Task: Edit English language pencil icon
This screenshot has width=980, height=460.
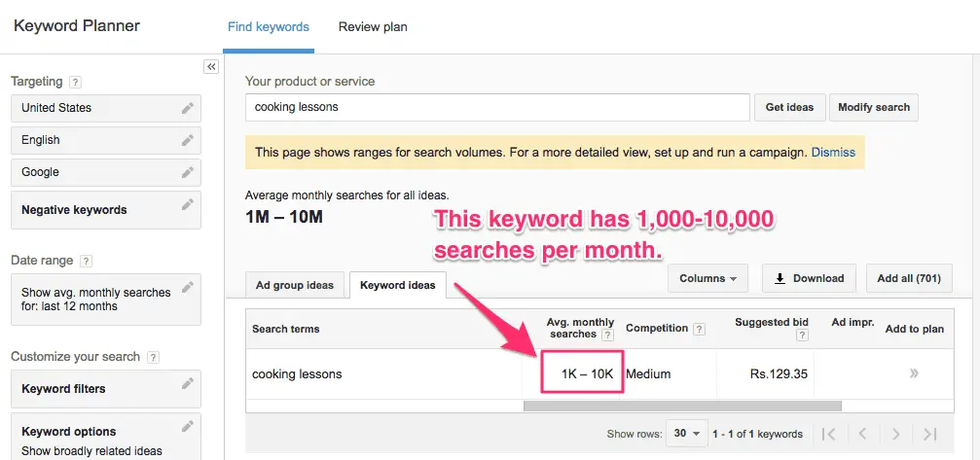Action: click(x=188, y=140)
